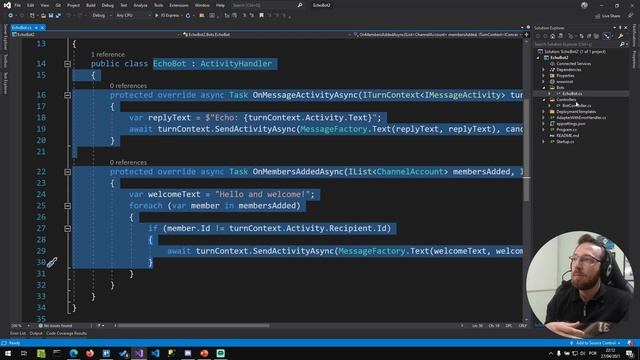This screenshot has width=640, height=360.
Task: Click the bookmark toolbar icon
Action: pos(262,16)
